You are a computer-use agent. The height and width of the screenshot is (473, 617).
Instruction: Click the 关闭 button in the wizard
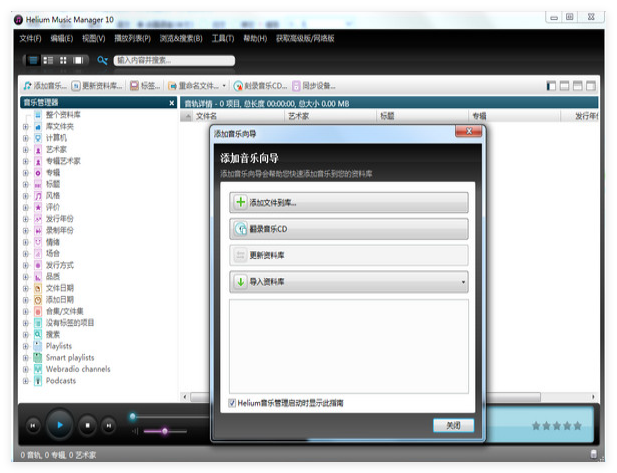(x=453, y=425)
